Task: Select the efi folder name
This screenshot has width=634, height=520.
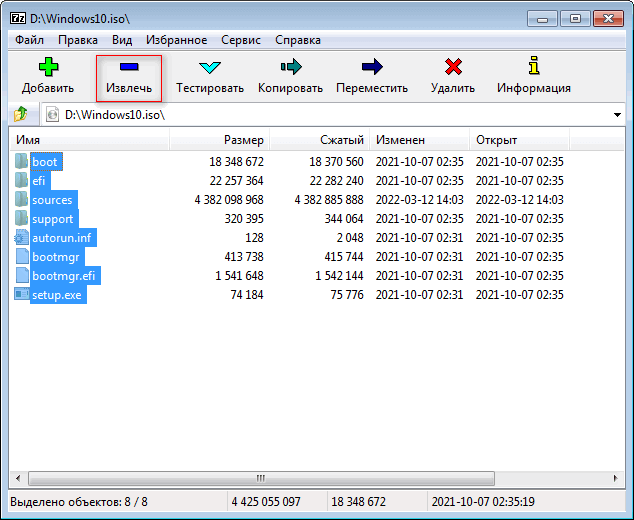Action: [x=39, y=181]
